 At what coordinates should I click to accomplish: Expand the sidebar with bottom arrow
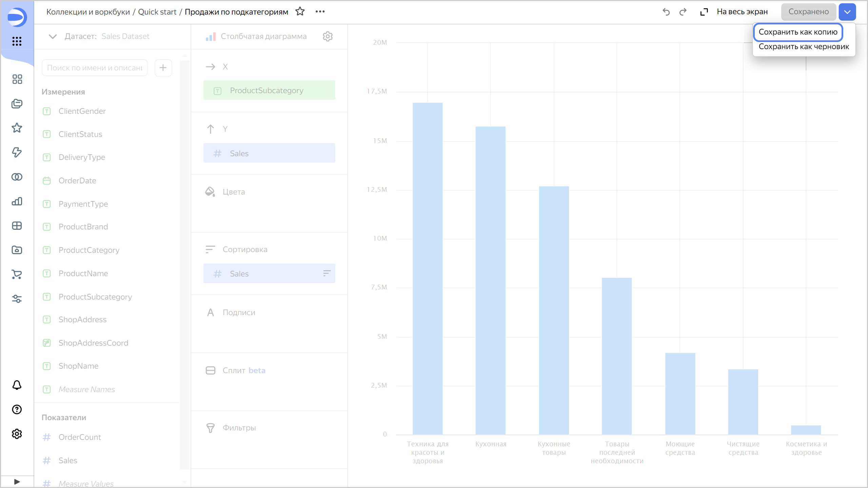(x=17, y=482)
